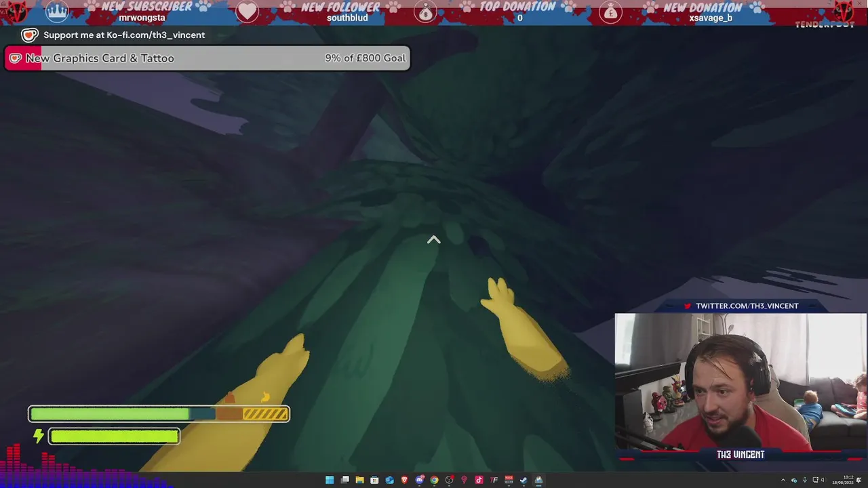Open the Windows Start menu
The image size is (868, 488).
click(x=330, y=480)
